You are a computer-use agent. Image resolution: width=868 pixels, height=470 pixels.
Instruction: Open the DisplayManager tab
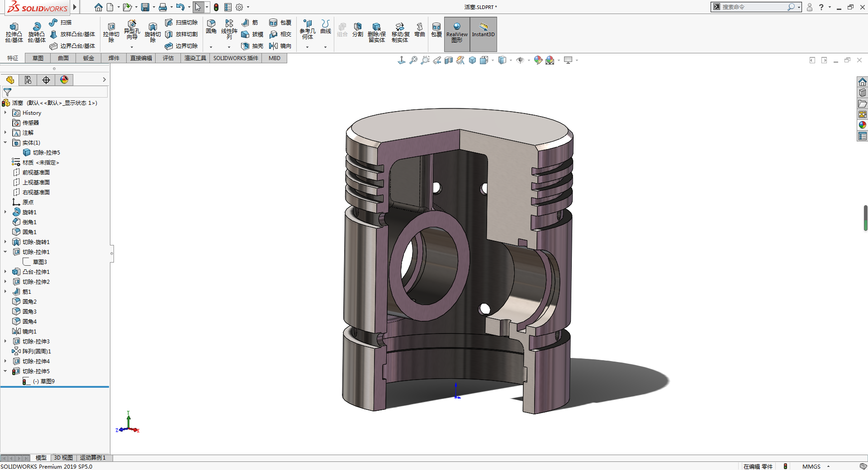[x=64, y=80]
